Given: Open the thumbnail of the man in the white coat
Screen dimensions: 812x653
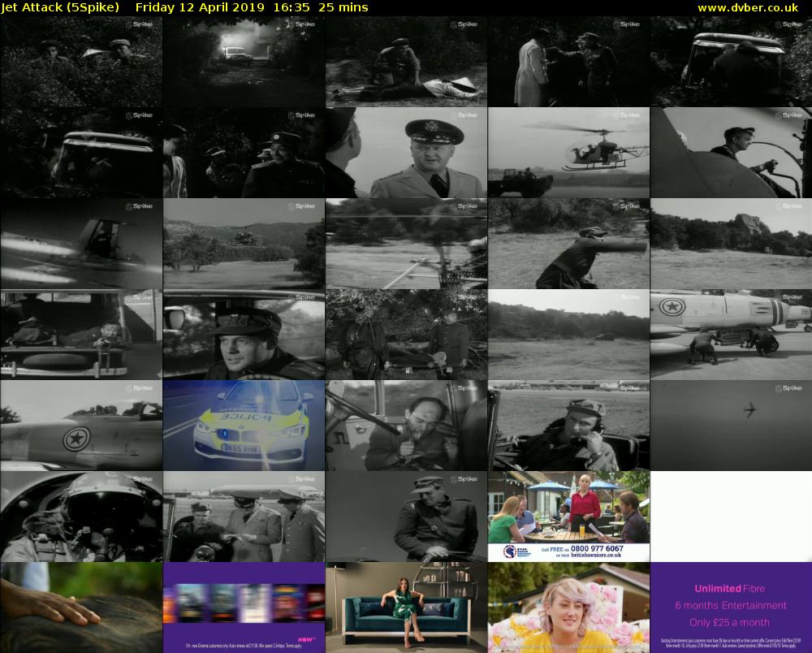Looking at the screenshot, I should [568, 62].
